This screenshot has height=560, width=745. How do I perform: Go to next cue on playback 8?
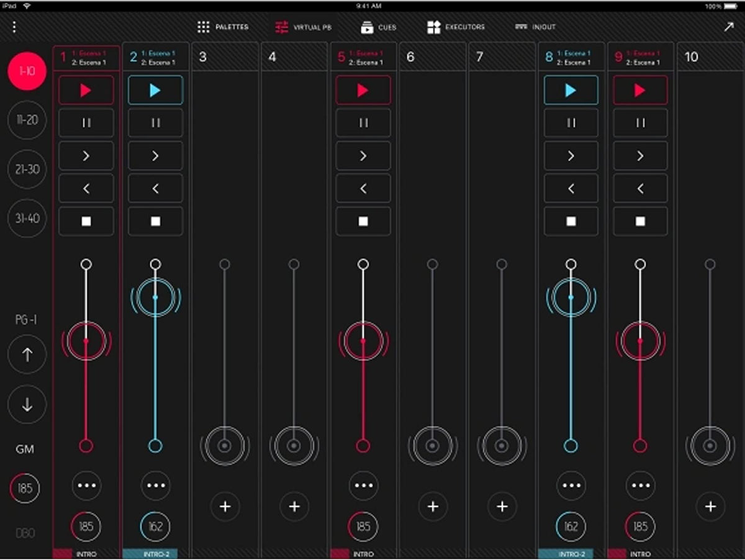[x=571, y=156]
